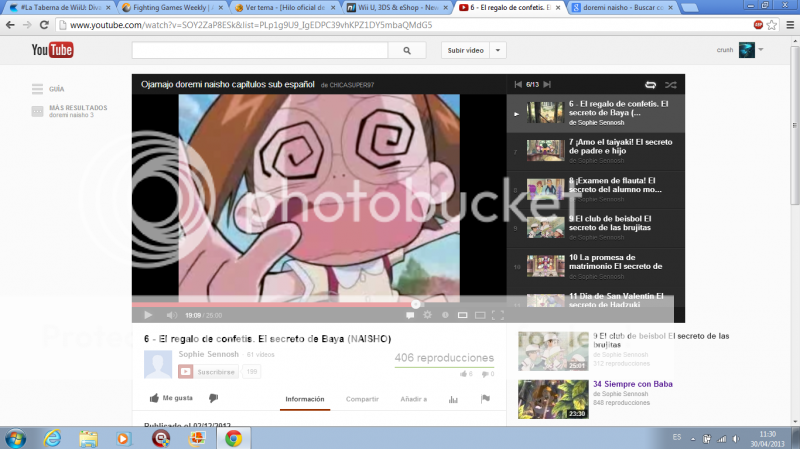The image size is (800, 449).
Task: Switch to large player size icon
Action: pyautogui.click(x=480, y=315)
